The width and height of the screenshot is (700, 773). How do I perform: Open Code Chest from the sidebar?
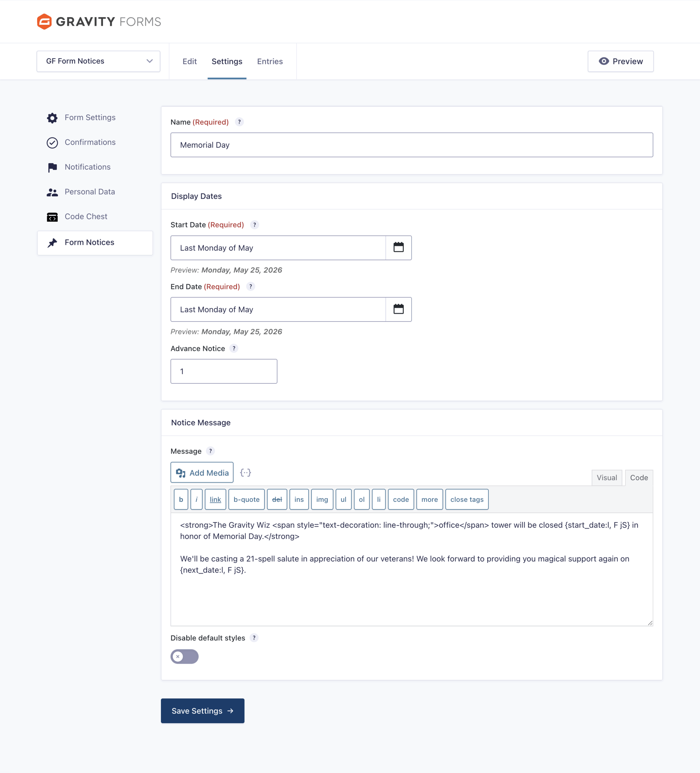click(x=85, y=217)
